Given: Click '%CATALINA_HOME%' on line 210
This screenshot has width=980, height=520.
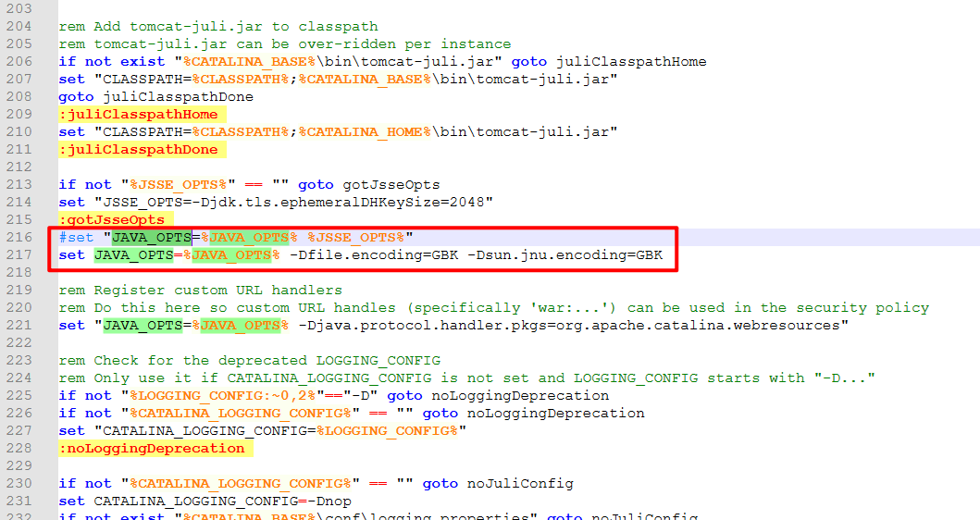Looking at the screenshot, I should 365,132.
